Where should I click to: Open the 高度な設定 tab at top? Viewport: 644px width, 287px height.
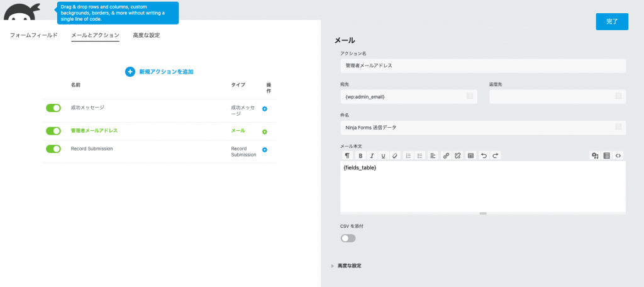coord(146,35)
